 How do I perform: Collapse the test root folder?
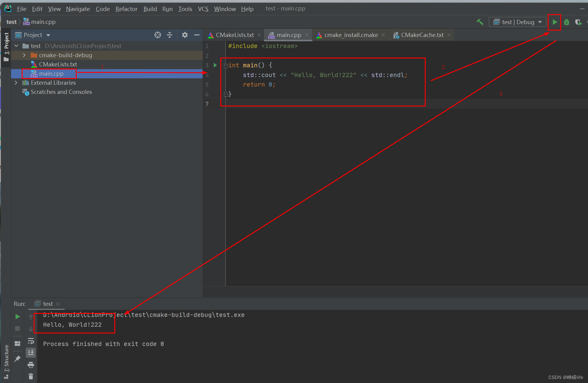point(17,46)
